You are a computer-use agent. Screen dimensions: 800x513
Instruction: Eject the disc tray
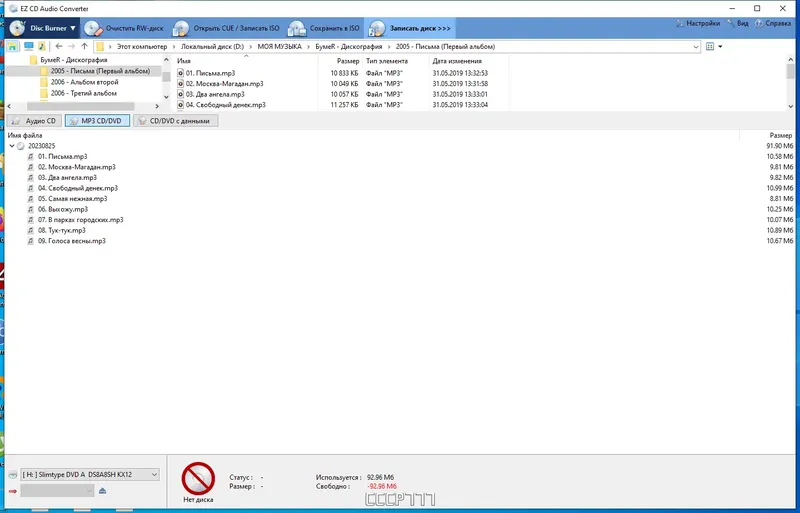(x=103, y=491)
